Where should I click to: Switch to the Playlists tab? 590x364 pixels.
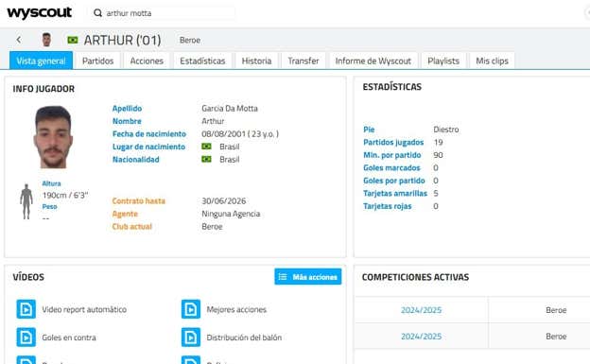pyautogui.click(x=443, y=61)
